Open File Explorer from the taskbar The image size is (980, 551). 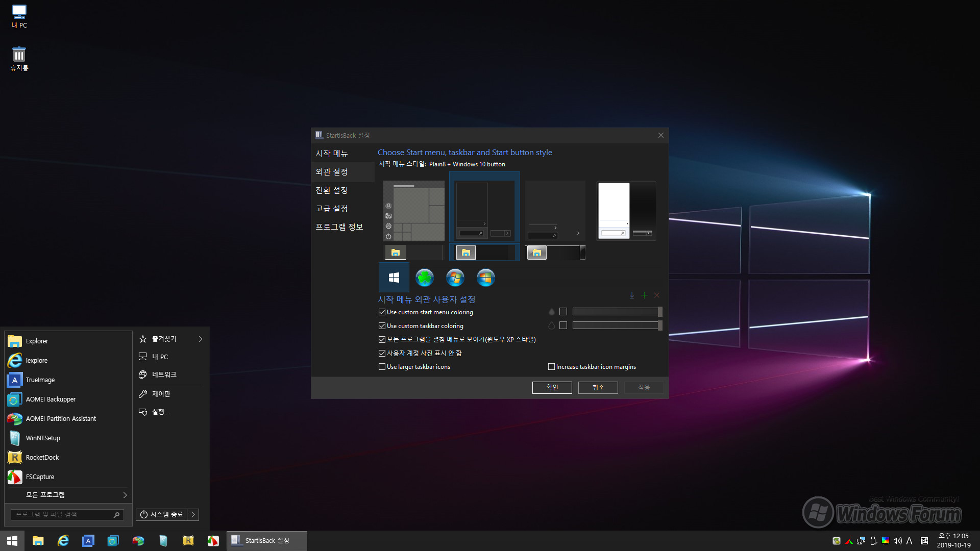click(38, 541)
